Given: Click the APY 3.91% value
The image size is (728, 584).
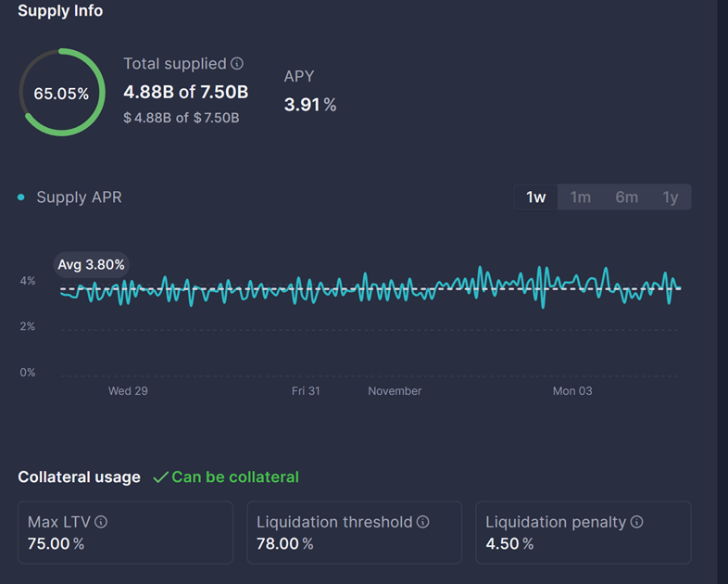Looking at the screenshot, I should (x=309, y=105).
